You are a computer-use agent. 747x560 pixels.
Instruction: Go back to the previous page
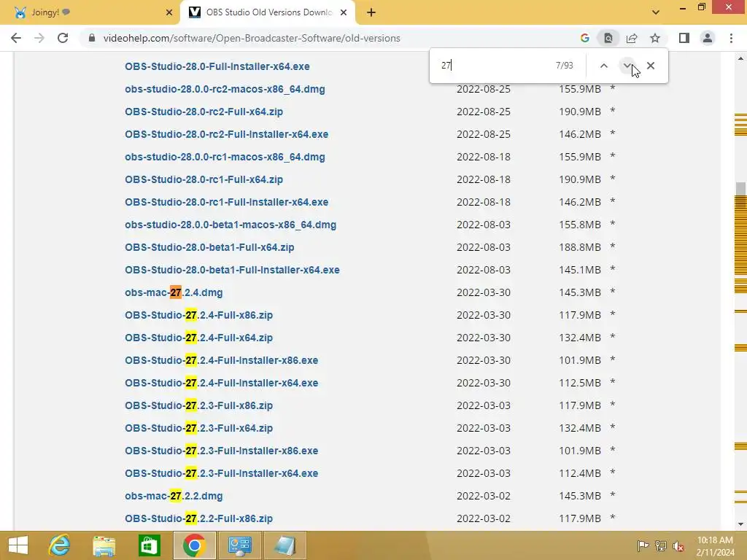[16, 38]
